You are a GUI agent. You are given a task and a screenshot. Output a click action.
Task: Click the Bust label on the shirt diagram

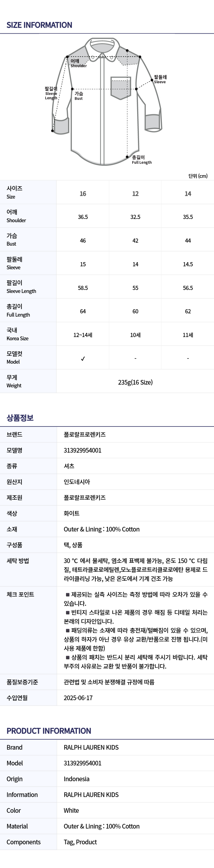pos(79,96)
